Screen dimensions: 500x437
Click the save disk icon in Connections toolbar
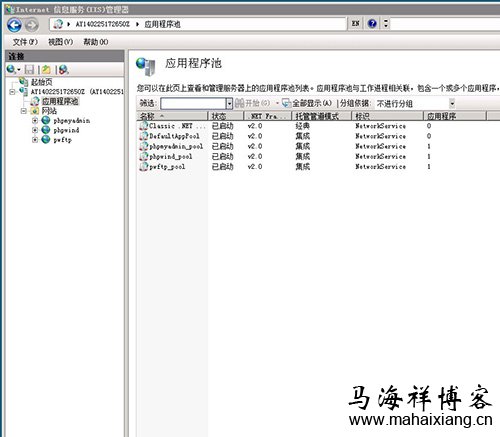point(30,69)
